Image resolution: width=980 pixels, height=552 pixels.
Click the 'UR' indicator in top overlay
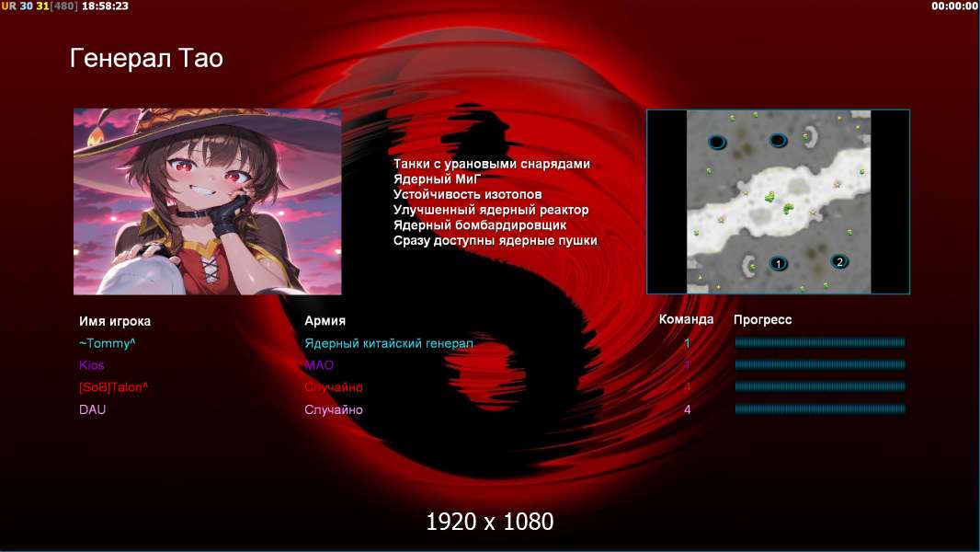click(9, 6)
